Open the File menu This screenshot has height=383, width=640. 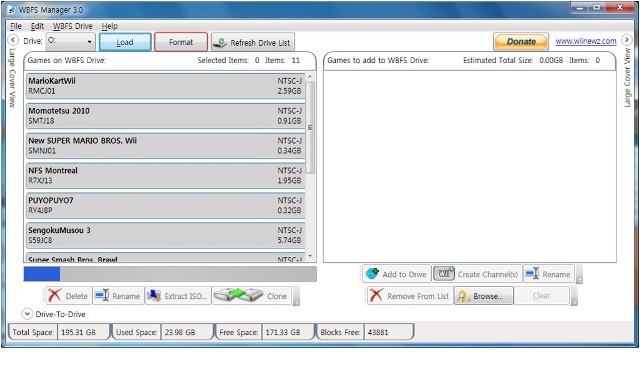click(x=16, y=26)
